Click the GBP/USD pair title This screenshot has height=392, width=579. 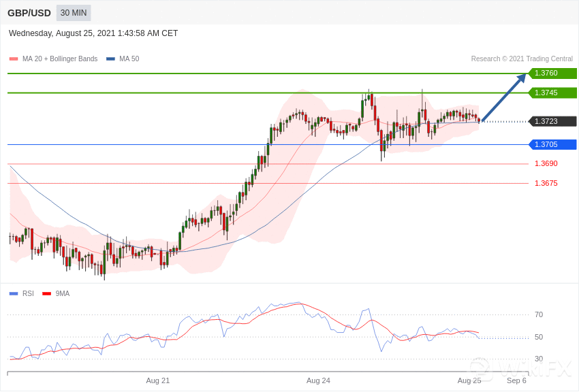coord(29,13)
